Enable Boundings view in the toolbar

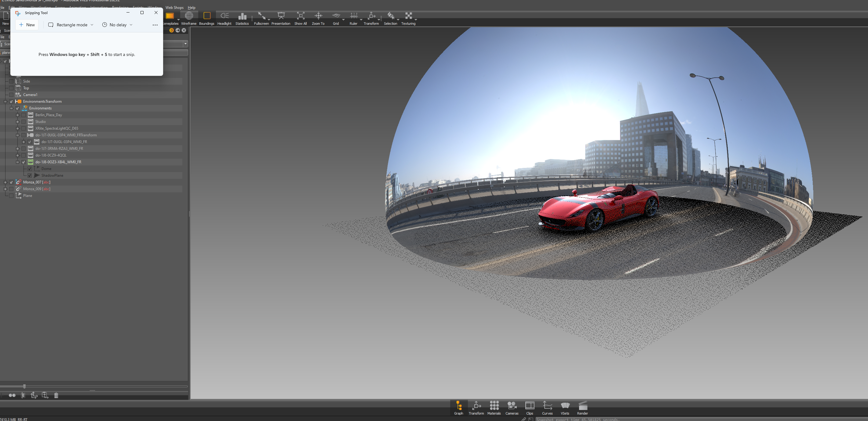(206, 19)
